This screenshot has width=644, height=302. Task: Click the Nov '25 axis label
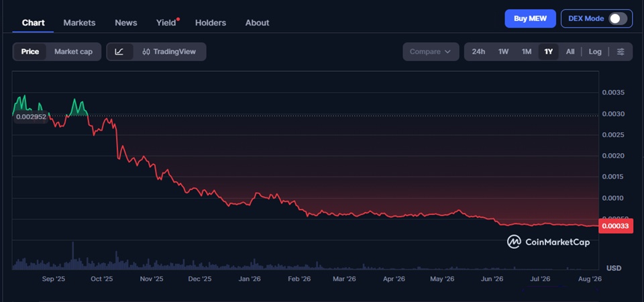point(152,279)
